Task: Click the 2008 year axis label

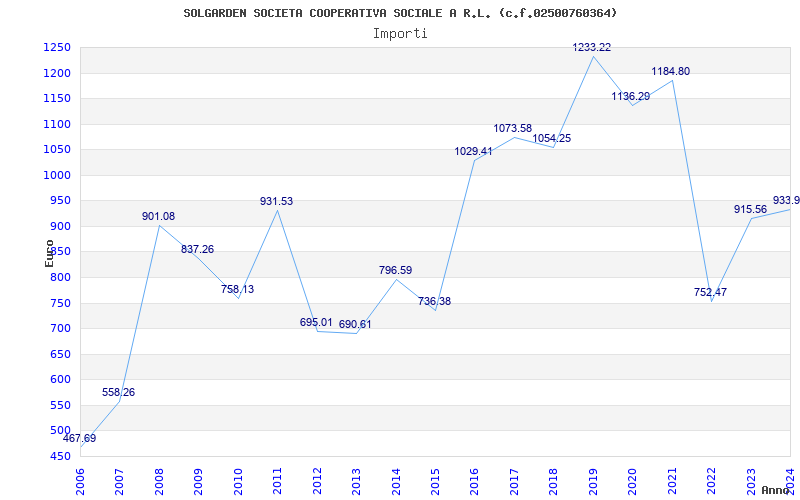Action: [x=159, y=482]
